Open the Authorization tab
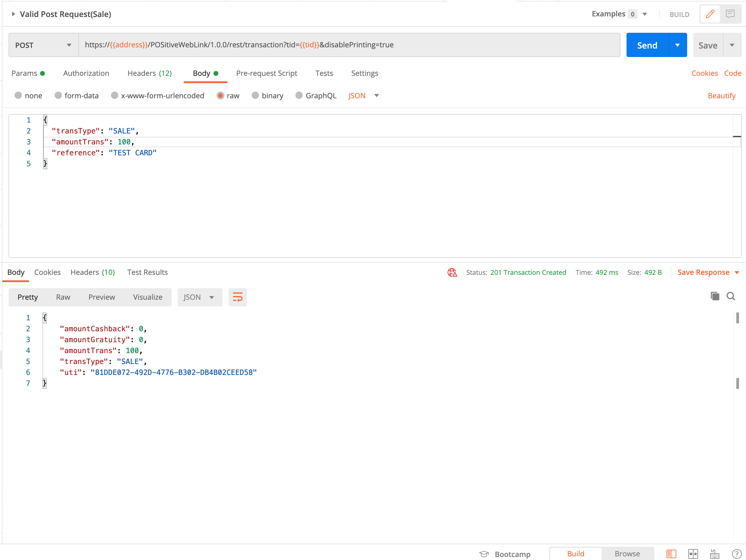The width and height of the screenshot is (746, 560). (x=86, y=73)
